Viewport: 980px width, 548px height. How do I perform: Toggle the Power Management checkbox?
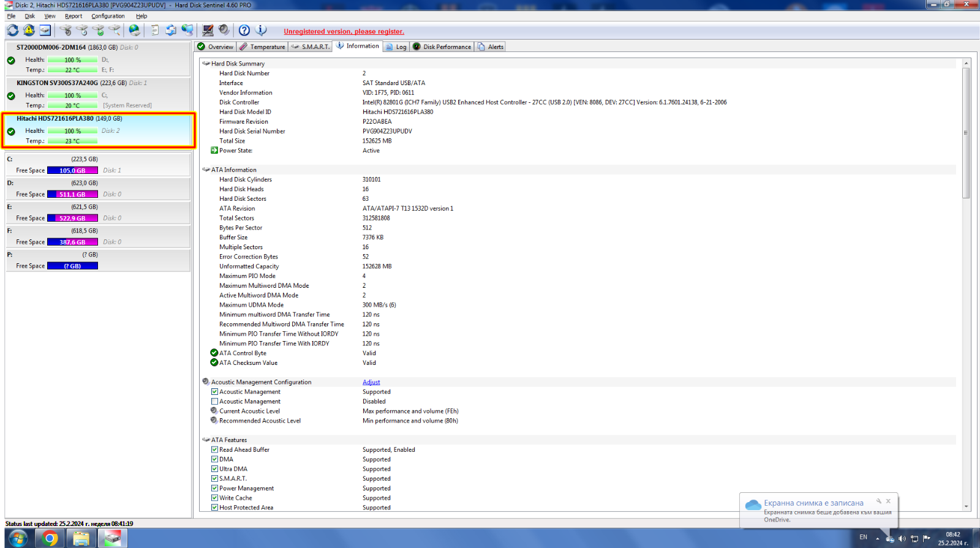(214, 488)
